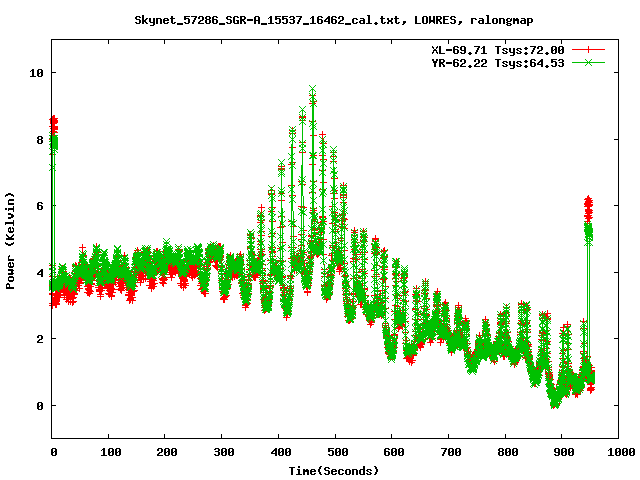Image resolution: width=640 pixels, height=480 pixels.
Task: Click the Power (Kelvin) y-axis label
Action: click(10, 241)
